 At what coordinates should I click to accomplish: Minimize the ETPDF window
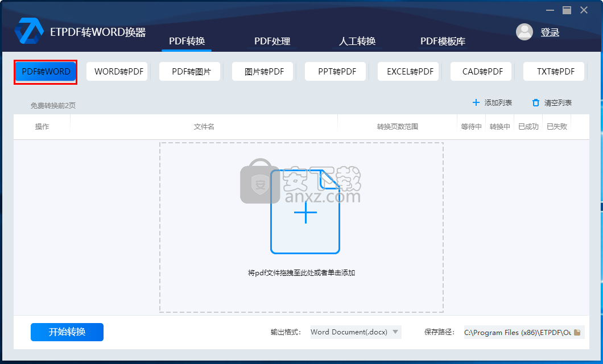click(x=550, y=10)
